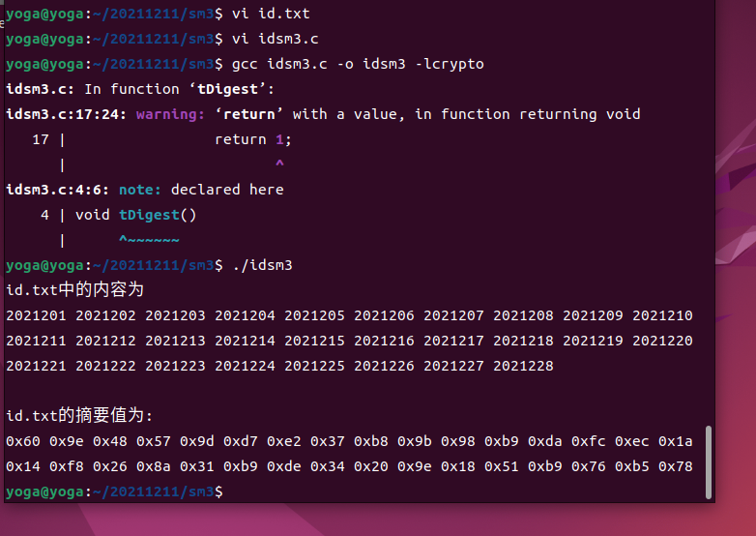Image resolution: width=756 pixels, height=536 pixels.
Task: Click the gcc idsm3.c compile command
Action: [358, 64]
